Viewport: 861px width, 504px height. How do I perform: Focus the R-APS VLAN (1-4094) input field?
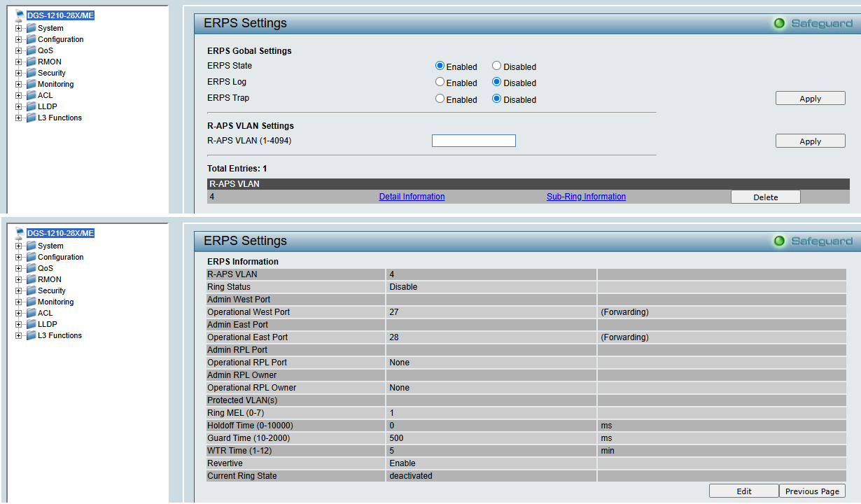pyautogui.click(x=474, y=141)
